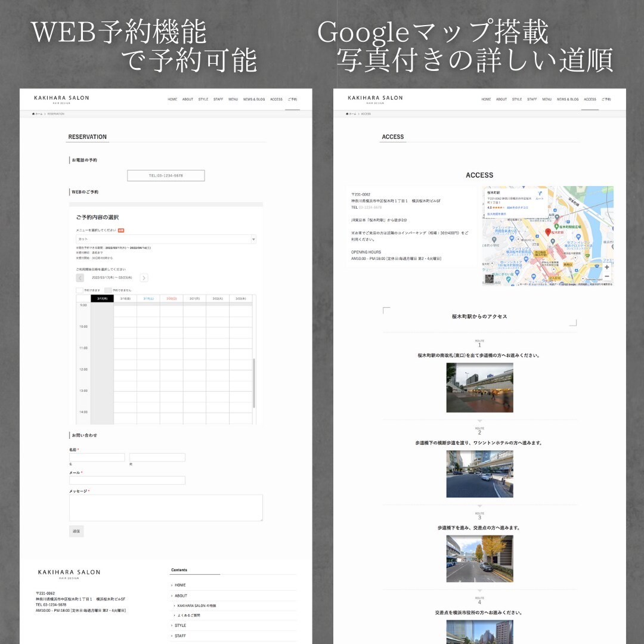Open STYLE in the access page navigation

point(517,100)
